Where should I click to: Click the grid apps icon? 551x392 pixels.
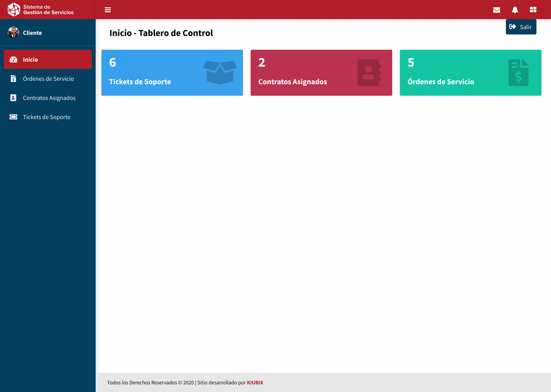533,10
